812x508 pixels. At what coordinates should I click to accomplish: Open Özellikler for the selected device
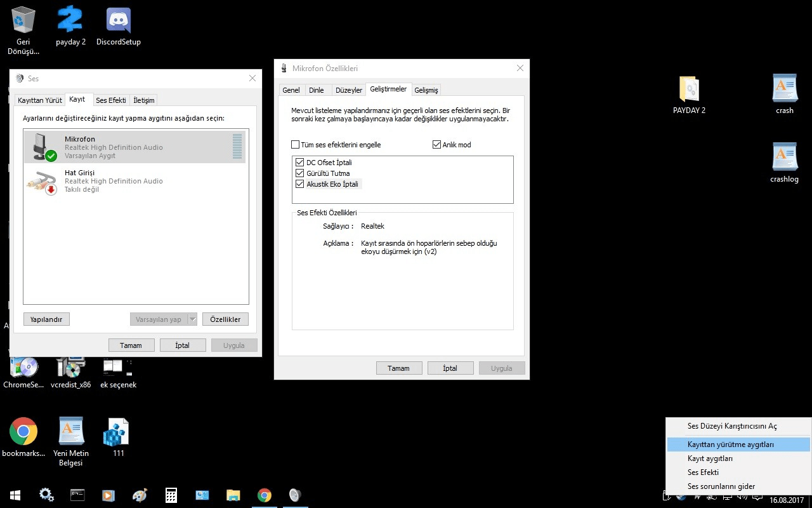226,319
